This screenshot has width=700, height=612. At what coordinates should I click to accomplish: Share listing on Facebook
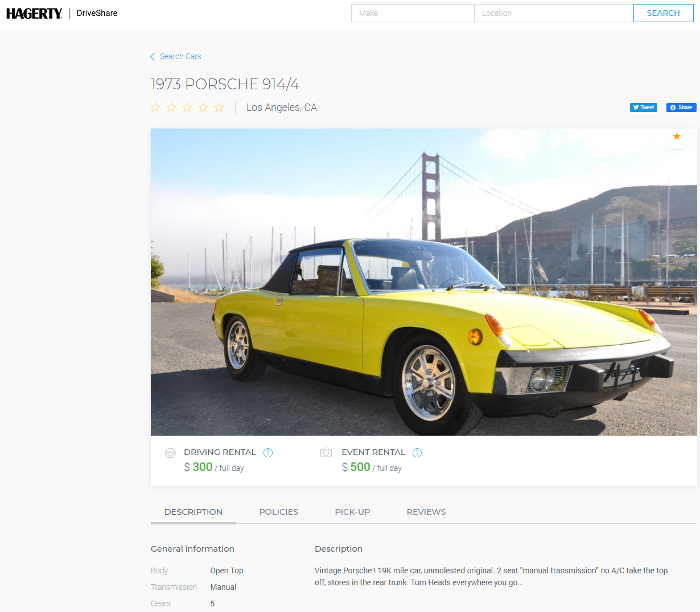pos(681,107)
